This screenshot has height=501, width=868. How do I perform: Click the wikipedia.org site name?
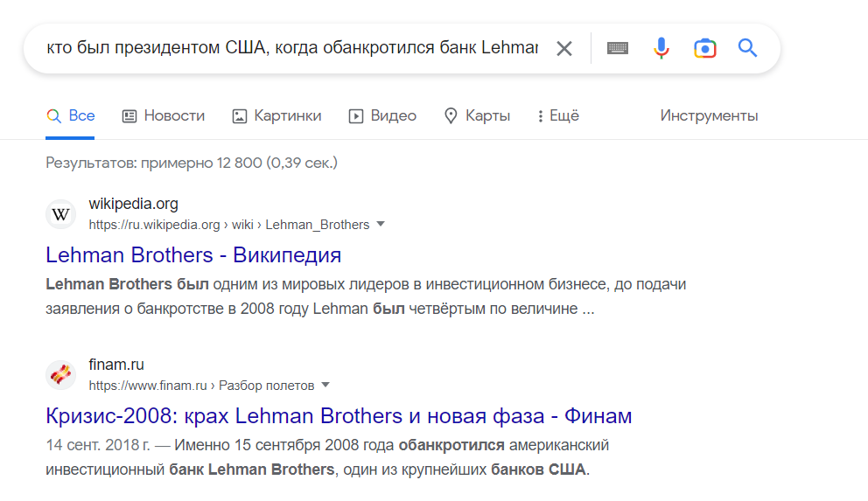[133, 204]
